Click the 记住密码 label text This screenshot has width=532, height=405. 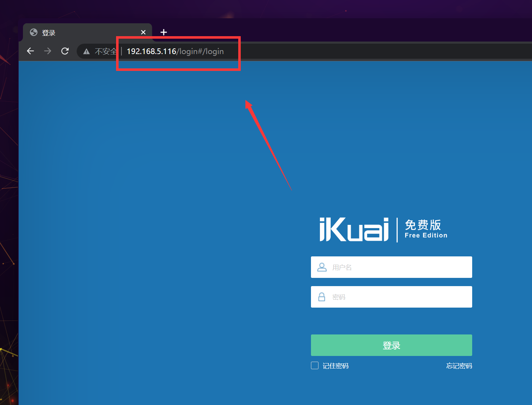pyautogui.click(x=335, y=366)
